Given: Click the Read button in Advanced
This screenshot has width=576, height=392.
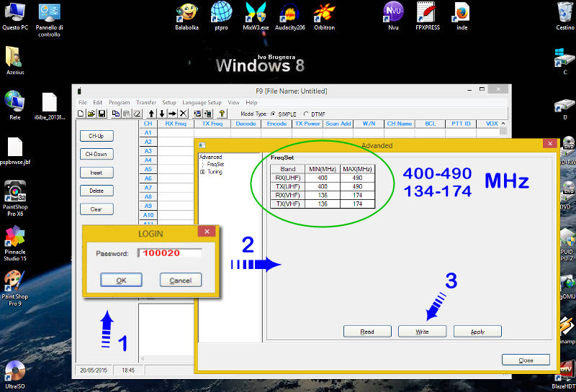Looking at the screenshot, I should tap(367, 332).
